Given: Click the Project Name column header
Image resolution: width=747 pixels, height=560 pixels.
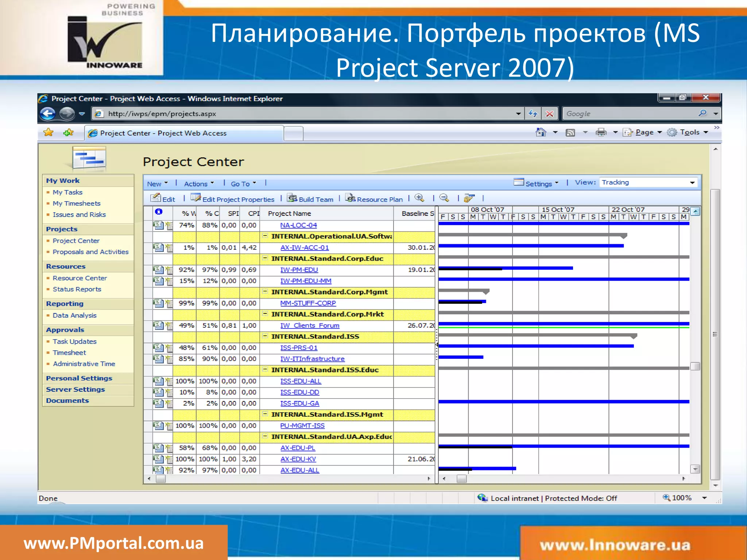Looking at the screenshot, I should [326, 213].
